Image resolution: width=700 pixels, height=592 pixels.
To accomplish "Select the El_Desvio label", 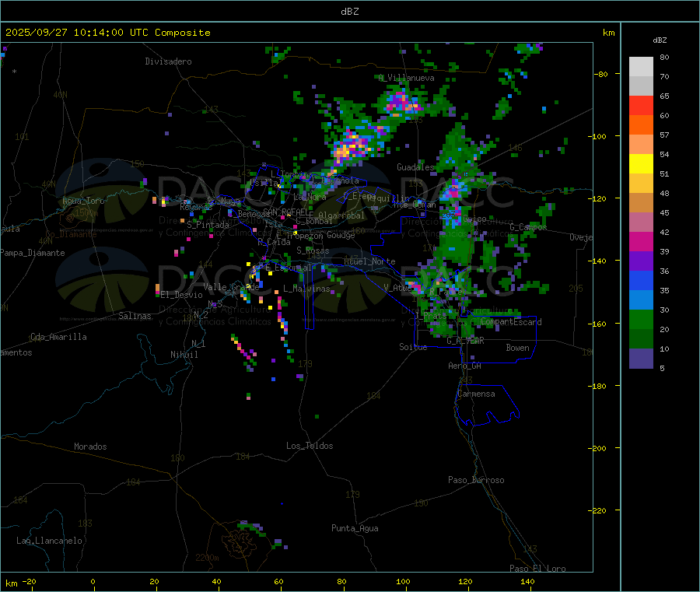I will coord(181,295).
